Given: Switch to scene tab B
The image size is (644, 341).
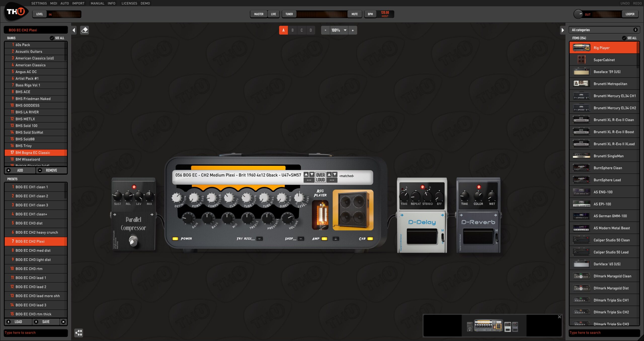Looking at the screenshot, I should tap(292, 30).
